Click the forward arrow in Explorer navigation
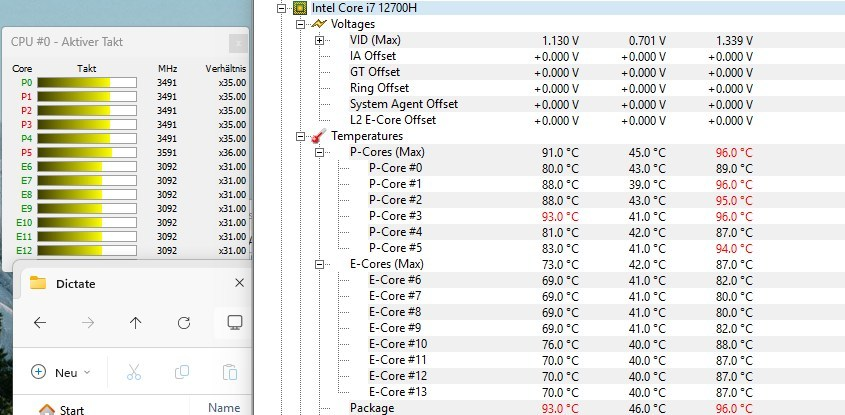Image resolution: width=845 pixels, height=415 pixels. [88, 323]
